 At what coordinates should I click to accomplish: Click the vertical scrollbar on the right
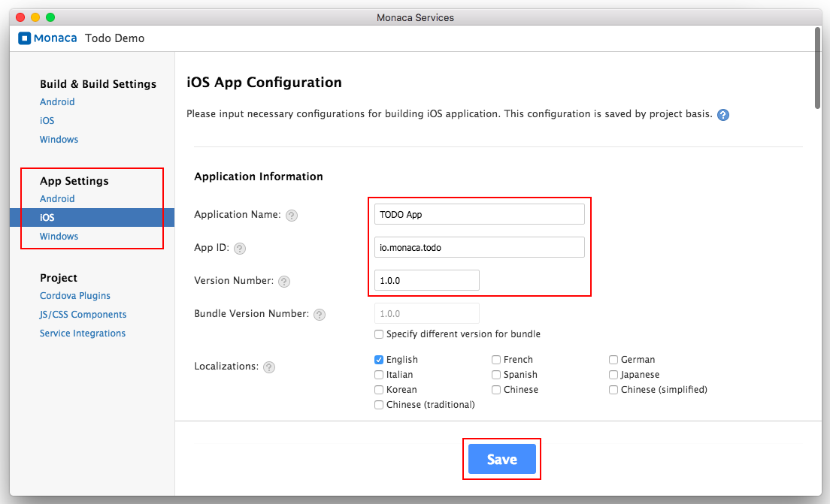817,68
